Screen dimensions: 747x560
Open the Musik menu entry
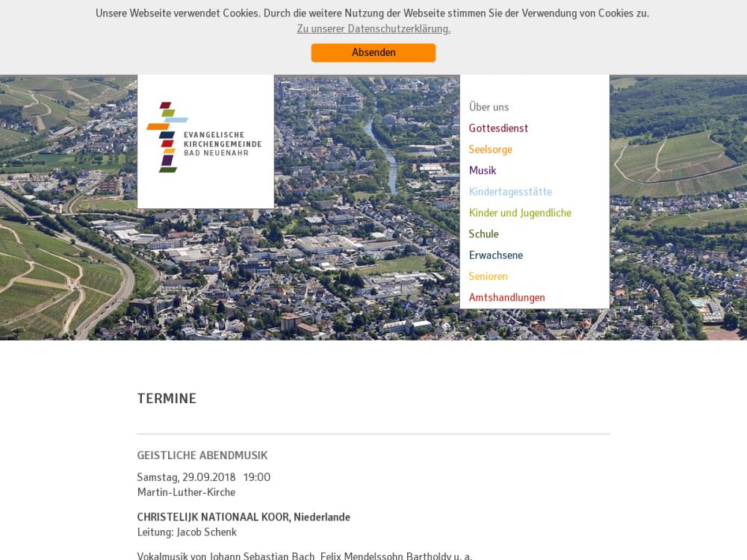tap(483, 170)
